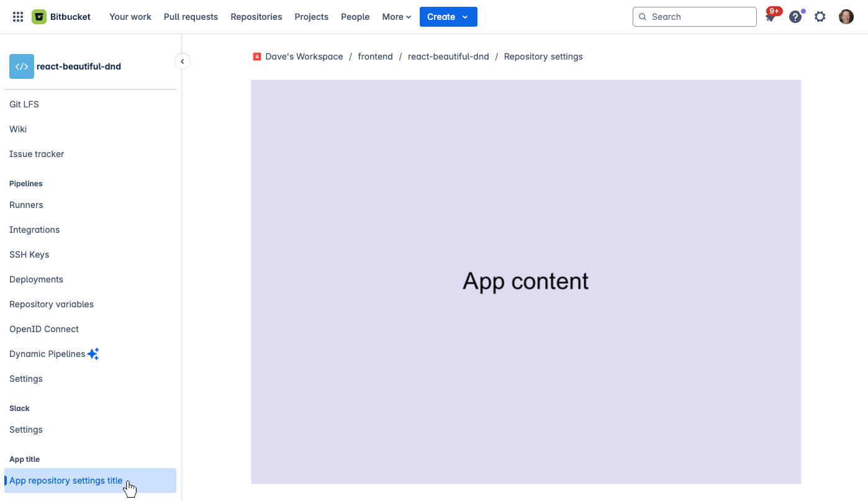Click the App content panel

pos(526,282)
